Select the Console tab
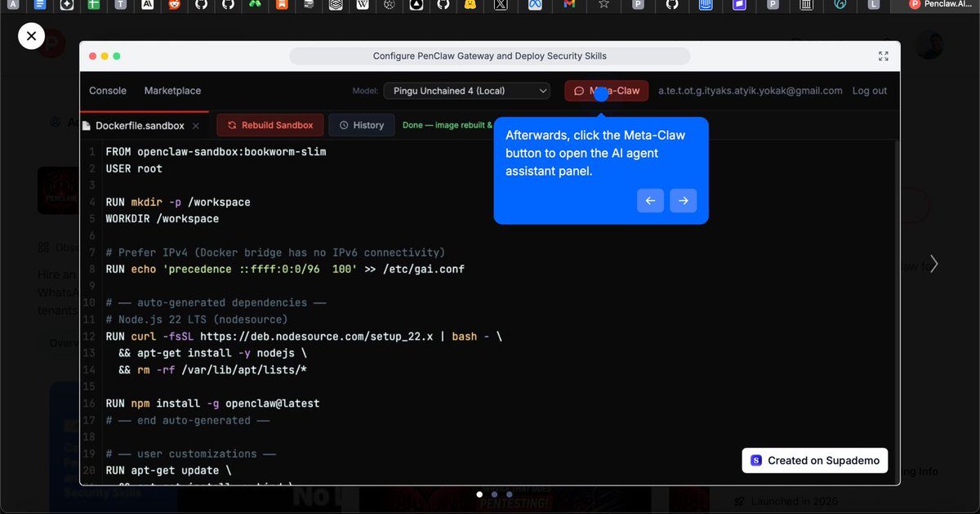 [x=107, y=91]
